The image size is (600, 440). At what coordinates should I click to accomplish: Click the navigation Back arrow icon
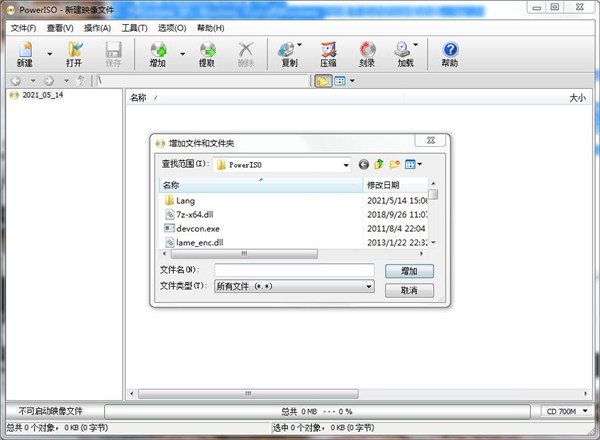[x=16, y=81]
